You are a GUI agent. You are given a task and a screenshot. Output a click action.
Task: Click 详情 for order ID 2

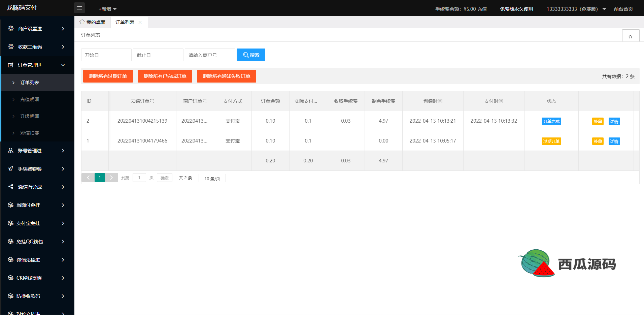click(614, 121)
